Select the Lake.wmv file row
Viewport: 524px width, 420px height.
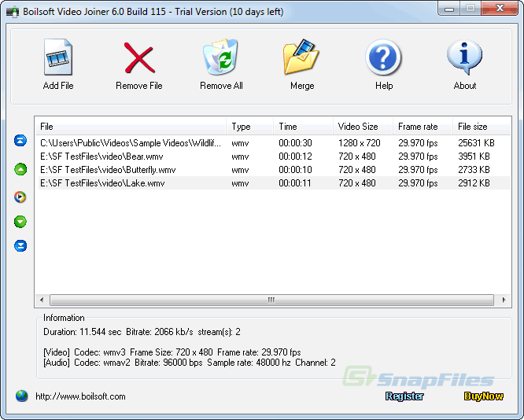click(273, 183)
